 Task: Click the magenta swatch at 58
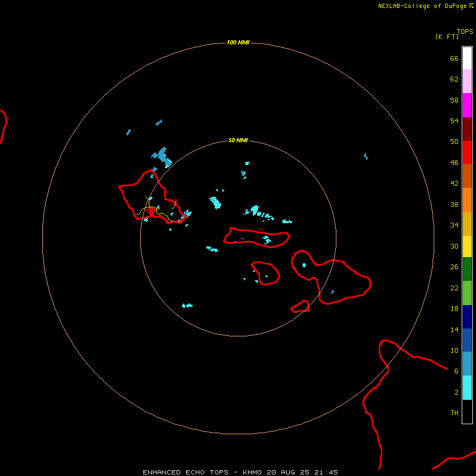[x=467, y=105]
